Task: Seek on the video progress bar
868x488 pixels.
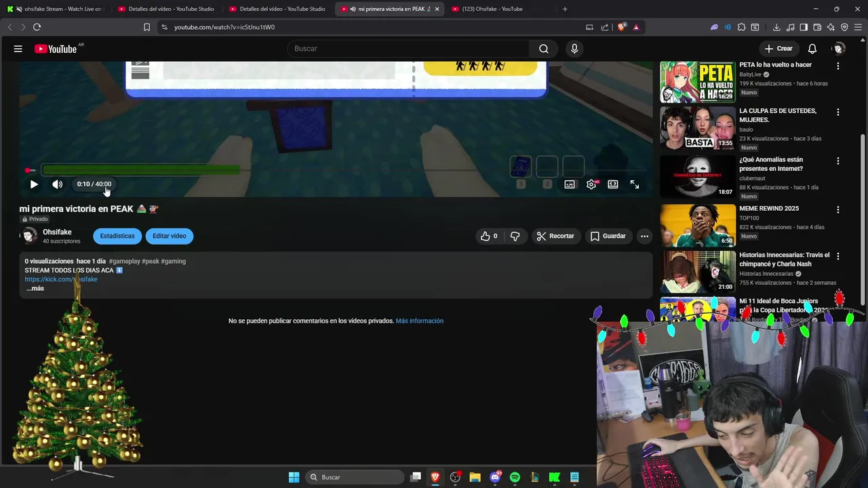Action: (x=336, y=170)
